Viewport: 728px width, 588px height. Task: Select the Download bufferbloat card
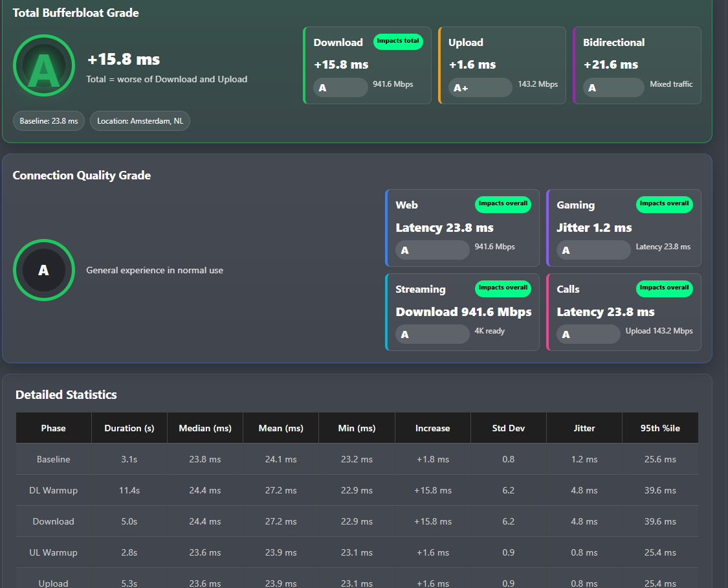click(x=368, y=65)
